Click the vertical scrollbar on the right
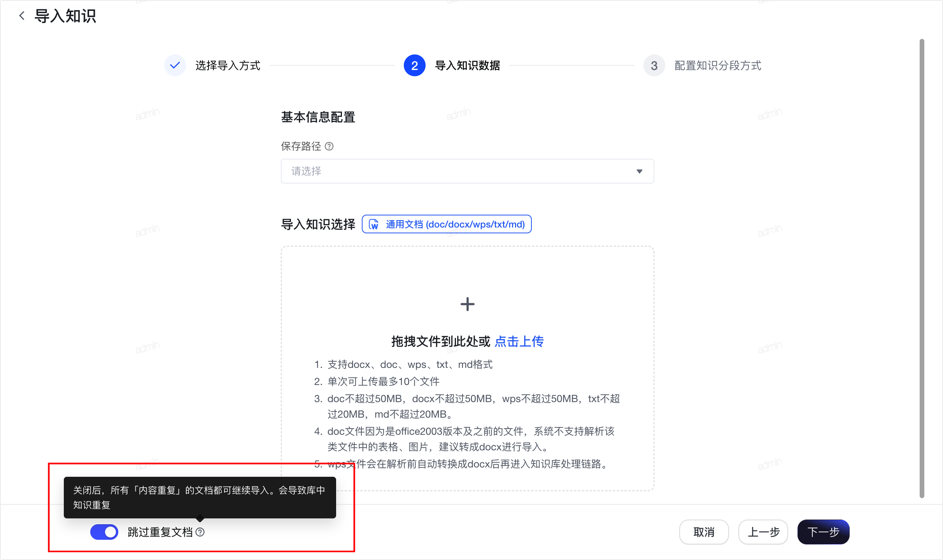This screenshot has width=943, height=560. 922,268
